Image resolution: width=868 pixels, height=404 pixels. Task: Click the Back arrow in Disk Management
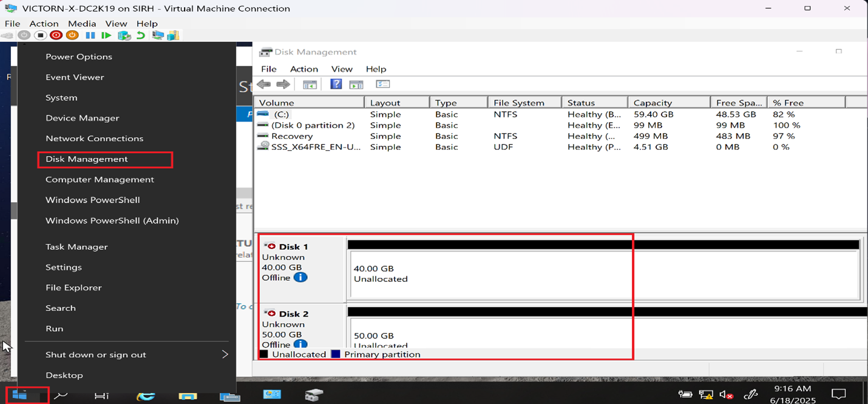point(263,84)
